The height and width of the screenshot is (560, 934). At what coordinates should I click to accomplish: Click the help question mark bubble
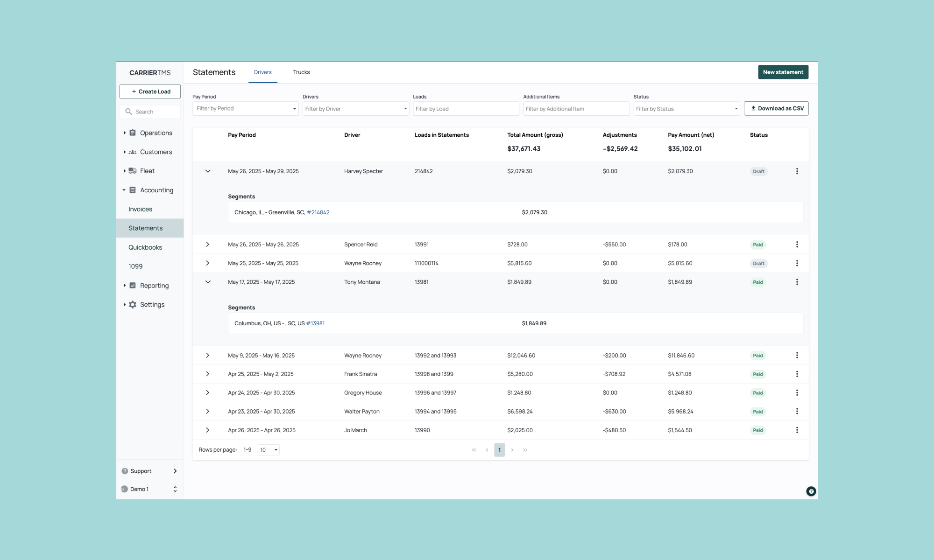(x=811, y=491)
